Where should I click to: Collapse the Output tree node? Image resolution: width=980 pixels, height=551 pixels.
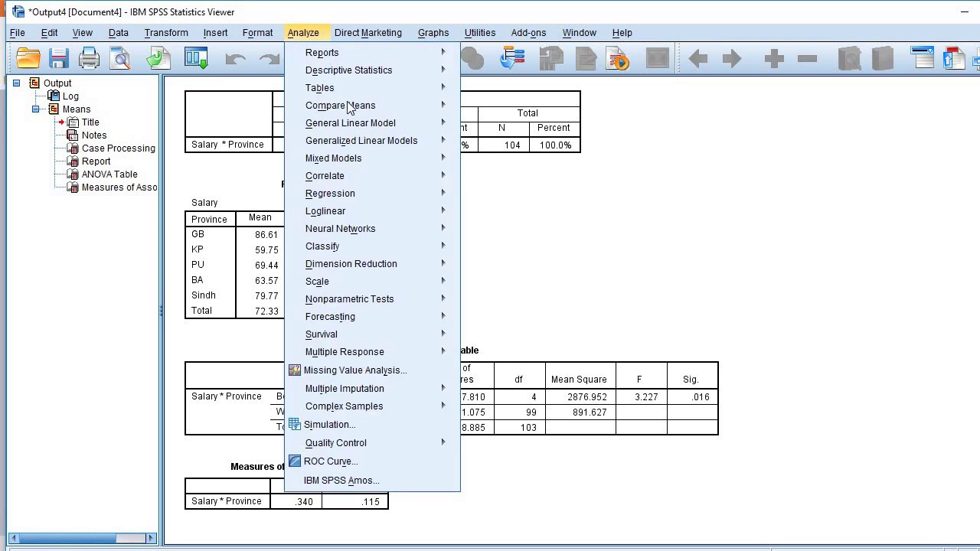click(16, 83)
